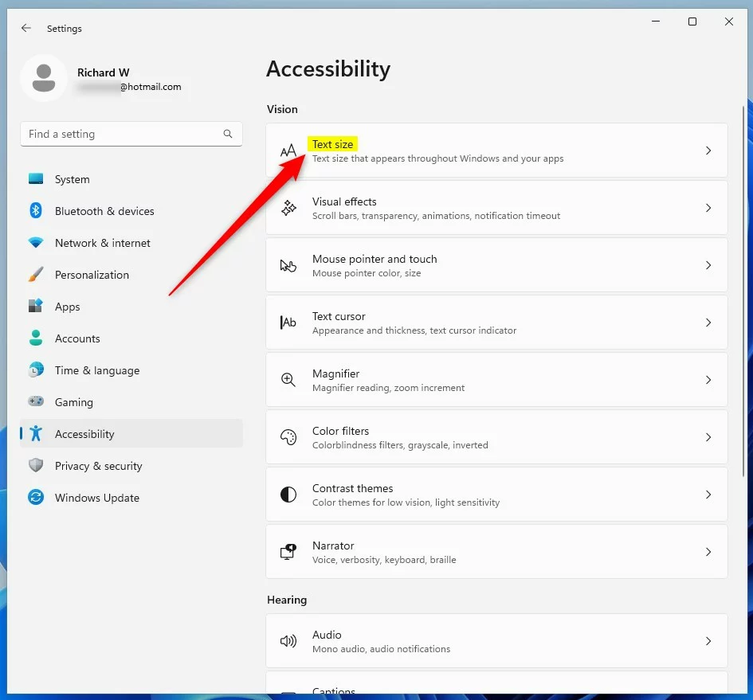Click the Color filters palette icon
Image resolution: width=753 pixels, height=700 pixels.
(288, 437)
